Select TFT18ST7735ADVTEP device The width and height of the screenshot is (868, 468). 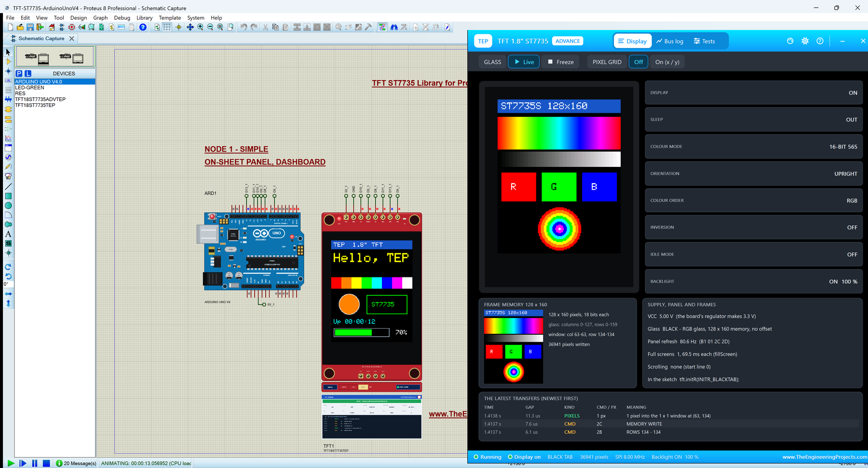[54, 99]
